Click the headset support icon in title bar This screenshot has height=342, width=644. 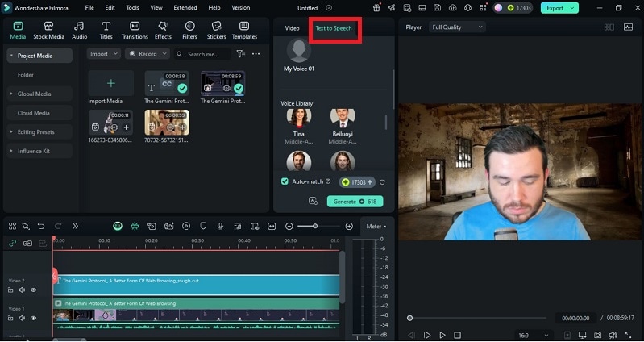click(x=467, y=8)
